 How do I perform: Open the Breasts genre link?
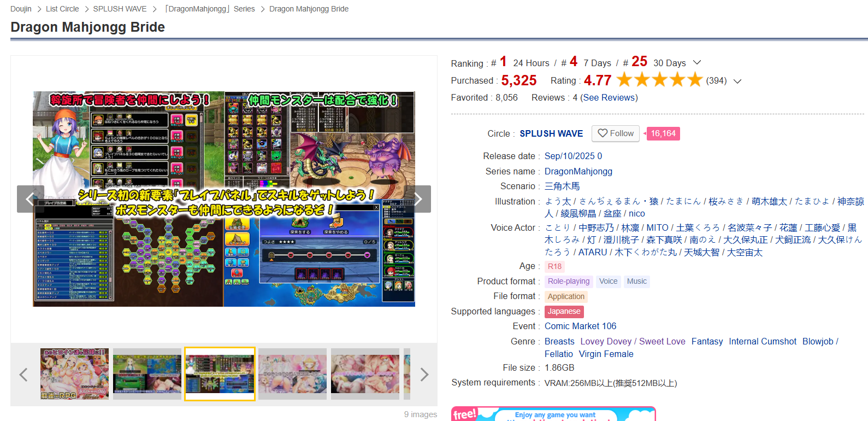(x=559, y=341)
